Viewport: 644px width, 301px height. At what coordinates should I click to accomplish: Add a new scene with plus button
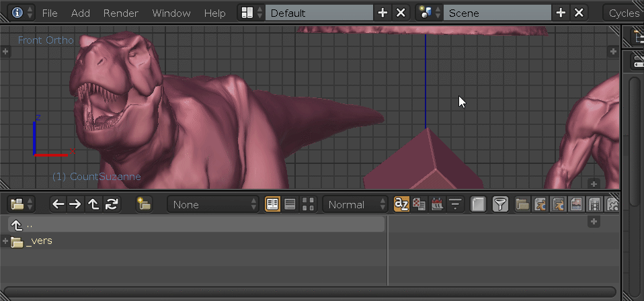(561, 13)
